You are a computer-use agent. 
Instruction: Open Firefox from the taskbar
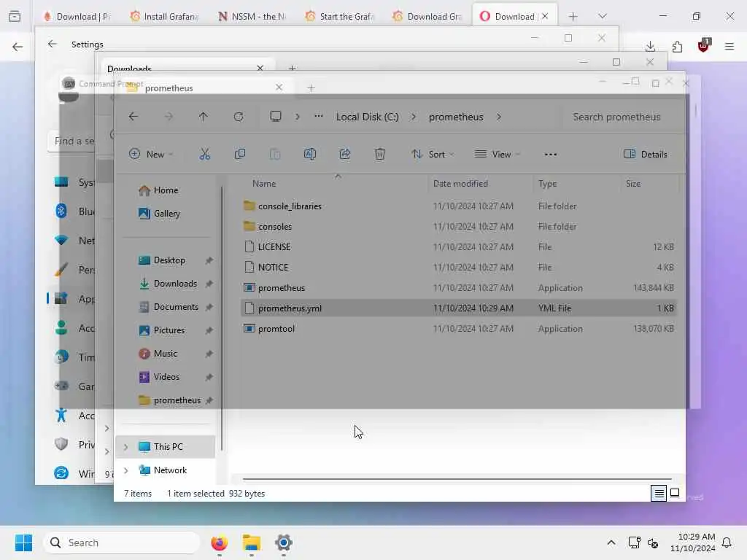(x=219, y=542)
